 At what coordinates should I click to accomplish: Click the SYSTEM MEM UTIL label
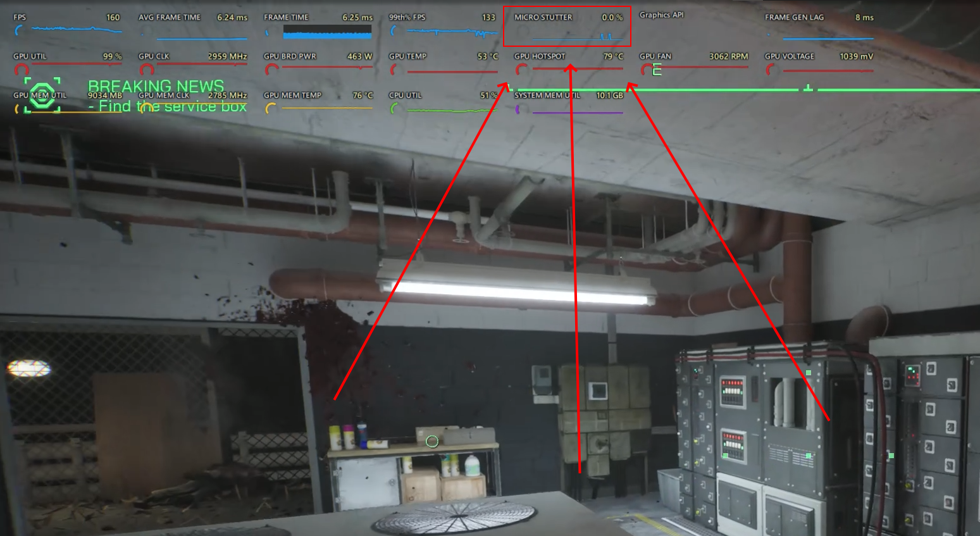[x=547, y=96]
